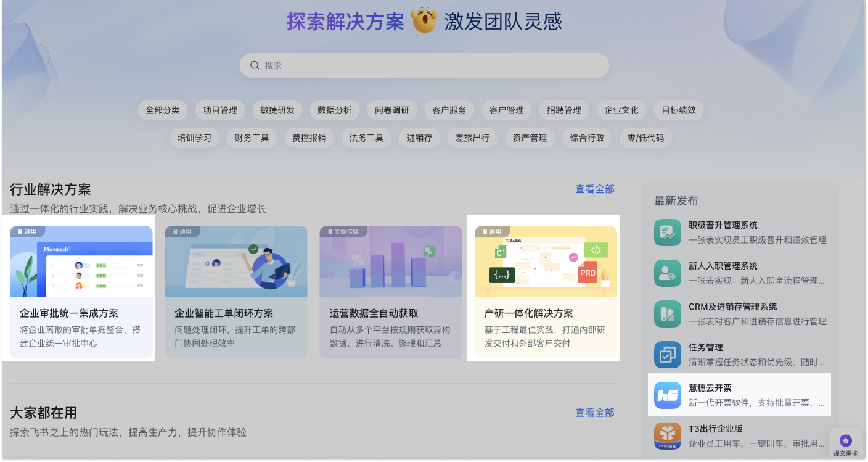The width and height of the screenshot is (868, 462).
Task: Open the CRM及进销存管理系统 icon
Action: coord(668,314)
